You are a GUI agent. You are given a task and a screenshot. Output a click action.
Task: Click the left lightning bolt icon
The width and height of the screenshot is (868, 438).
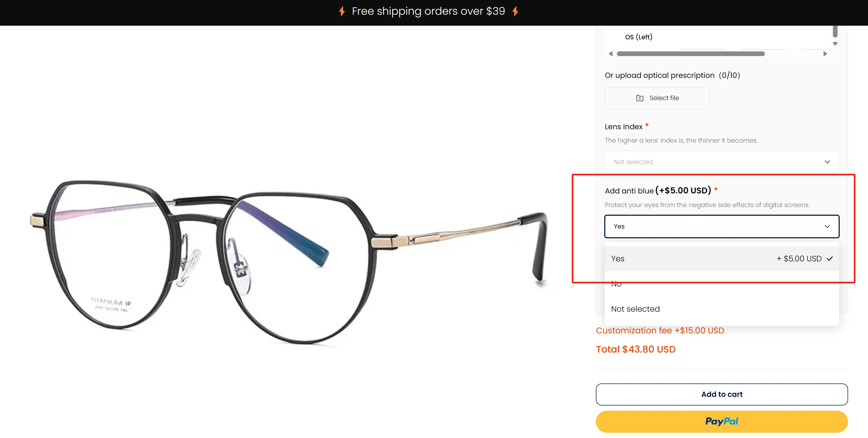click(x=342, y=12)
